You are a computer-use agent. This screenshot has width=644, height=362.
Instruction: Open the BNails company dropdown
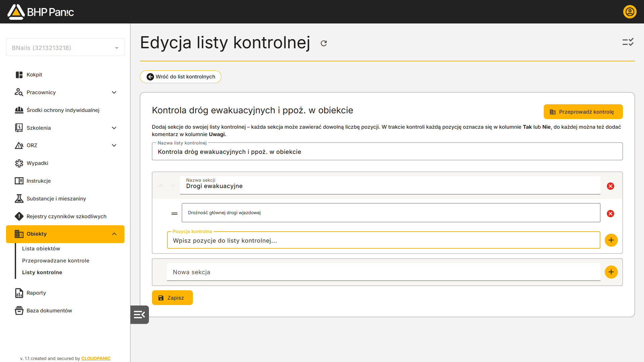65,47
